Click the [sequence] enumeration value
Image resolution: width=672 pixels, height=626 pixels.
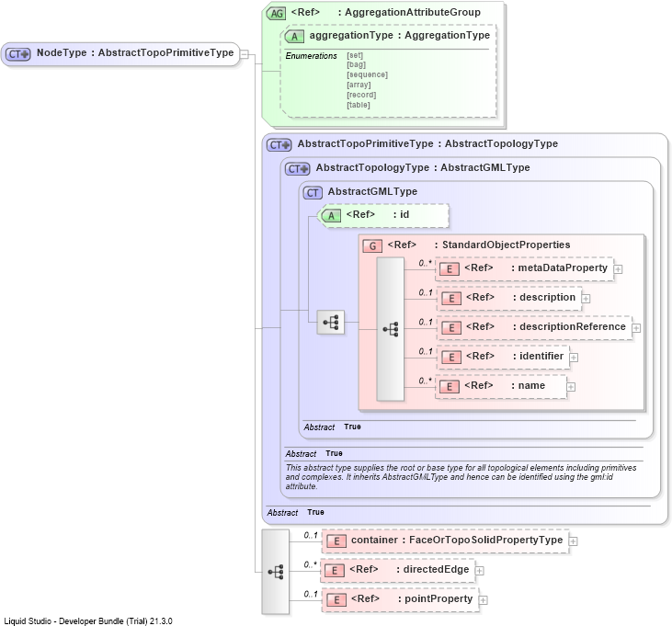368,74
